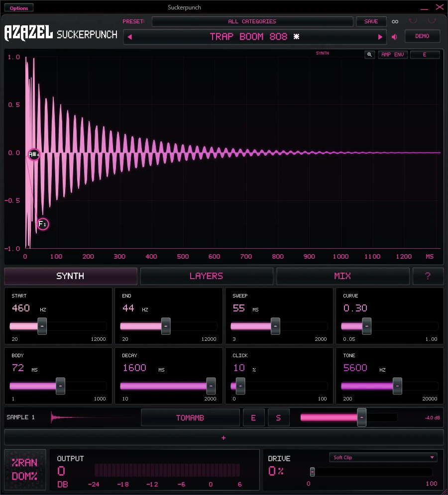Click the START value 460
Image resolution: width=448 pixels, height=495 pixels.
click(x=21, y=308)
